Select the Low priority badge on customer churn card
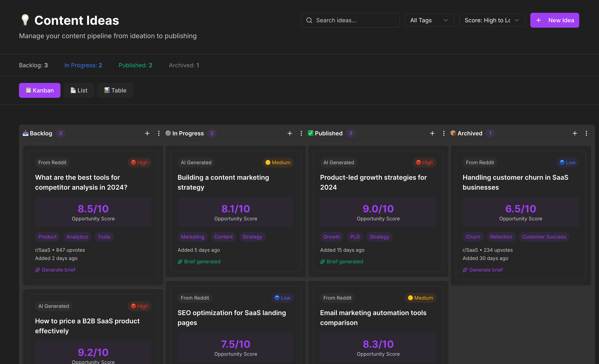The height and width of the screenshot is (364, 599). click(x=567, y=162)
